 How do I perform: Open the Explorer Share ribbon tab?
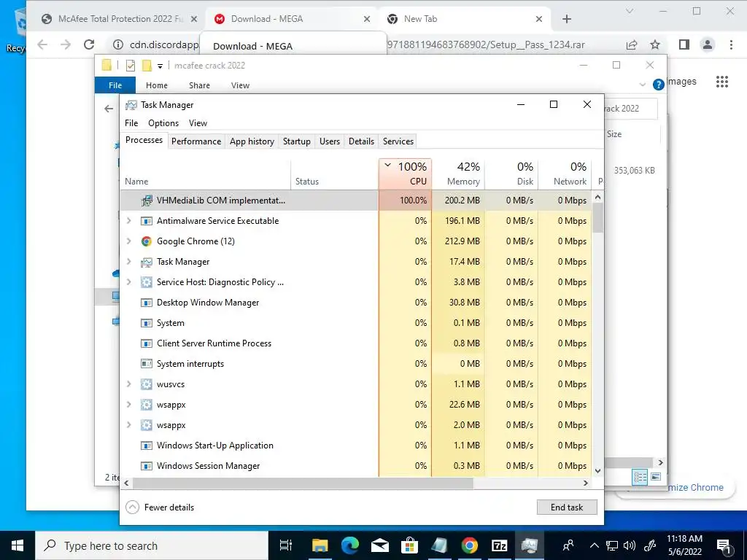(199, 85)
